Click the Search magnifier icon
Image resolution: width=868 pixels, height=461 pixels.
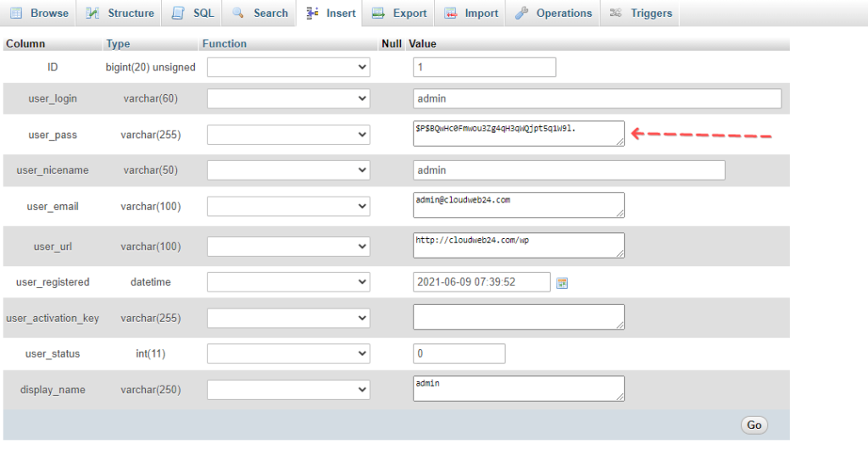point(238,13)
